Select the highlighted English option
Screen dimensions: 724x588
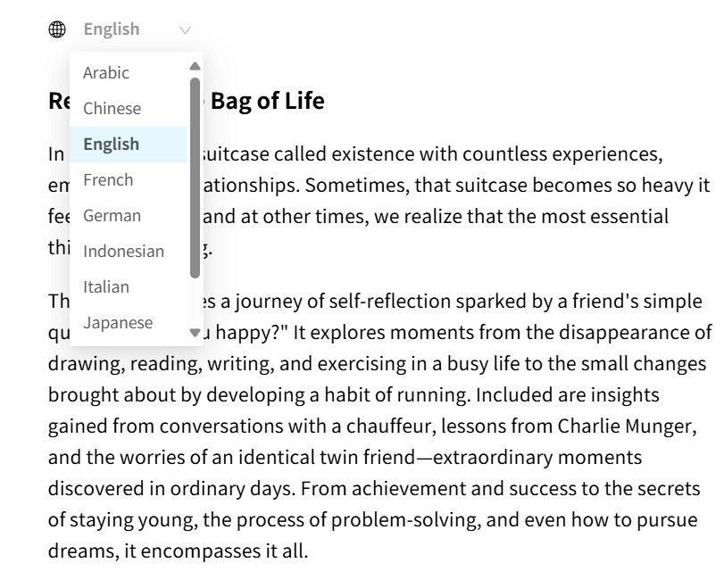click(x=129, y=145)
